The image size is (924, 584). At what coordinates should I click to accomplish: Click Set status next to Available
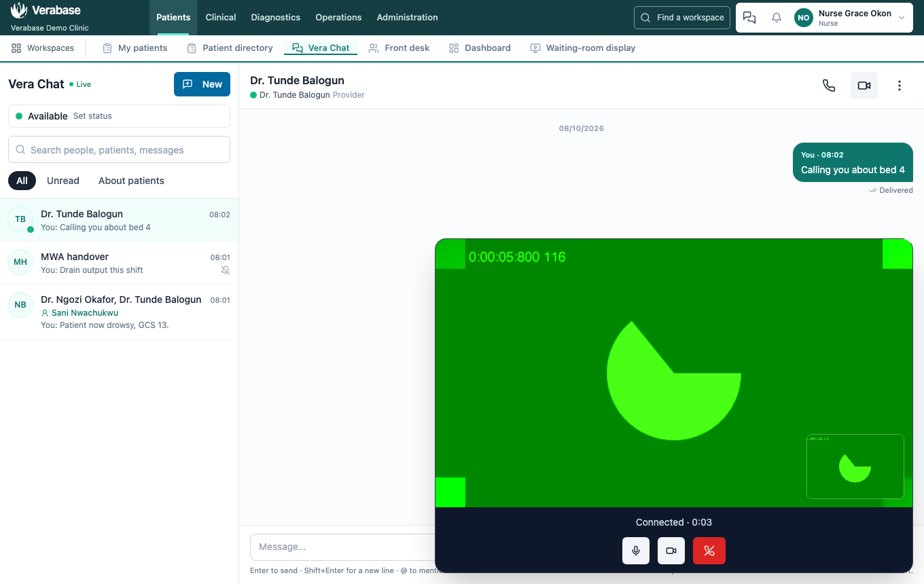coord(92,116)
